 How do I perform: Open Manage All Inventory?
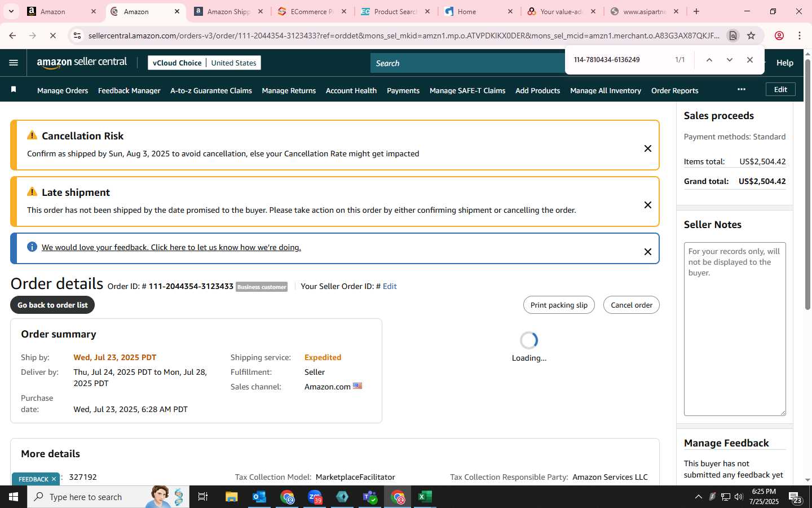tap(606, 90)
